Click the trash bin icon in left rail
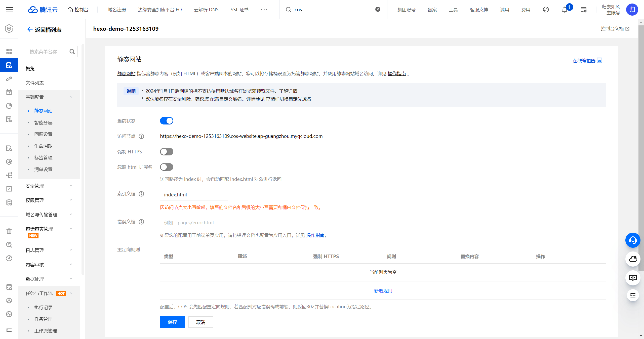Image resolution: width=644 pixels, height=339 pixels. (x=9, y=231)
